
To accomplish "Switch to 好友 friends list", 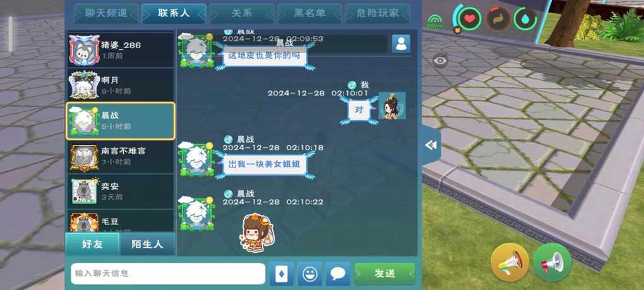I will pos(92,244).
